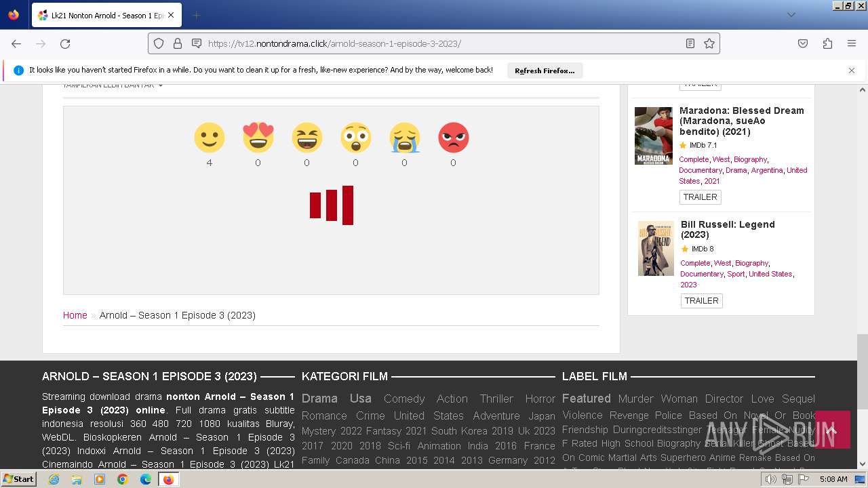Viewport: 868px width, 488px height.
Task: Click the crying sad reaction emoji
Action: [x=404, y=138]
